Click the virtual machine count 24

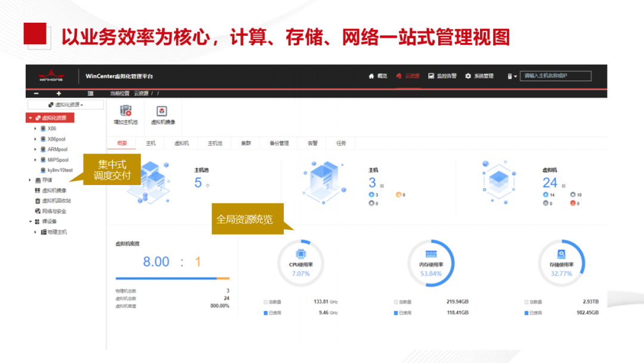click(550, 183)
